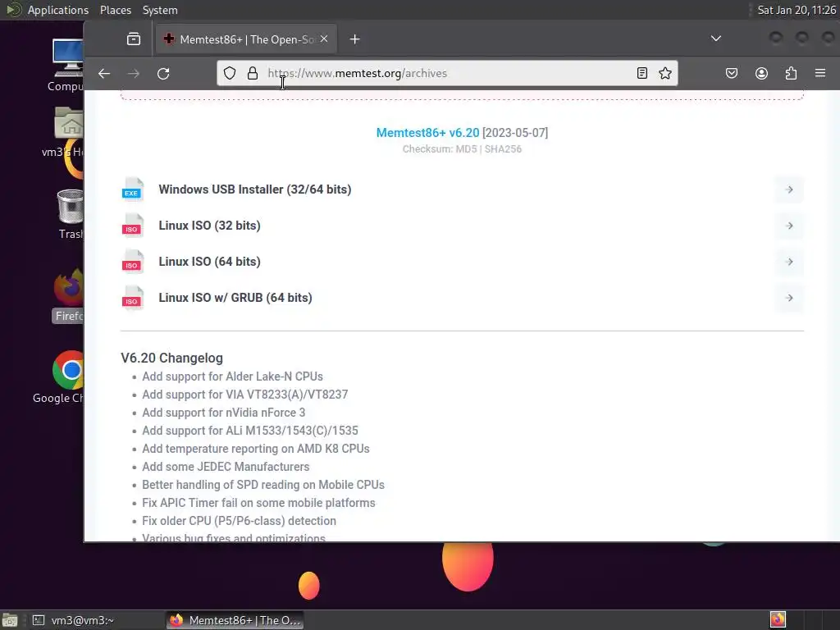Download Linux ISO (32 bits)

pos(209,226)
